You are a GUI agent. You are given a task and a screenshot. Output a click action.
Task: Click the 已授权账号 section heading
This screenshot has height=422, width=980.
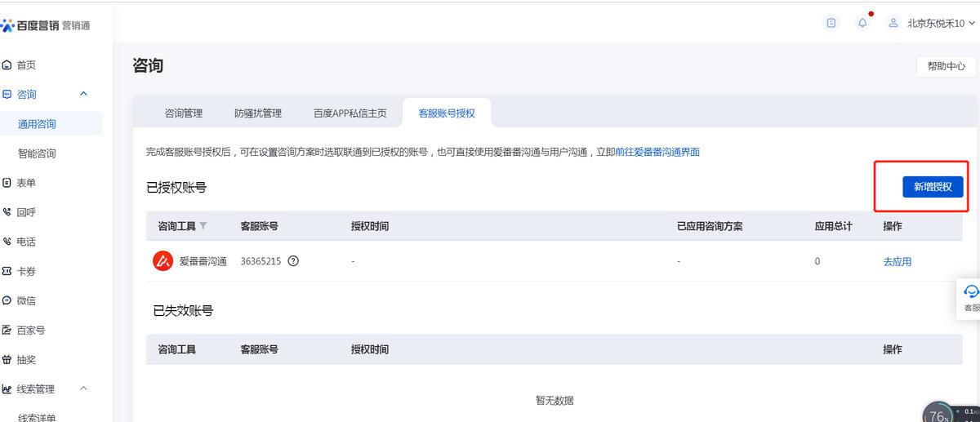(x=176, y=188)
